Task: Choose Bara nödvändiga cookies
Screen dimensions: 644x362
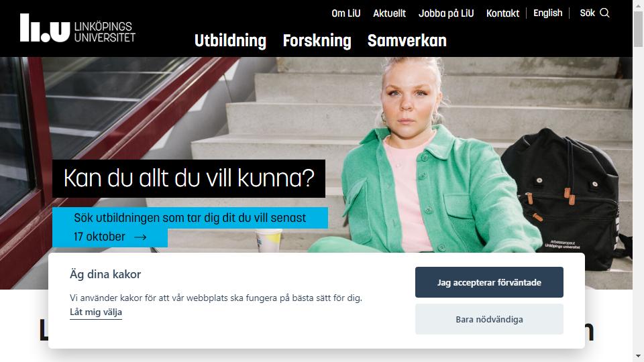Action: [x=489, y=319]
